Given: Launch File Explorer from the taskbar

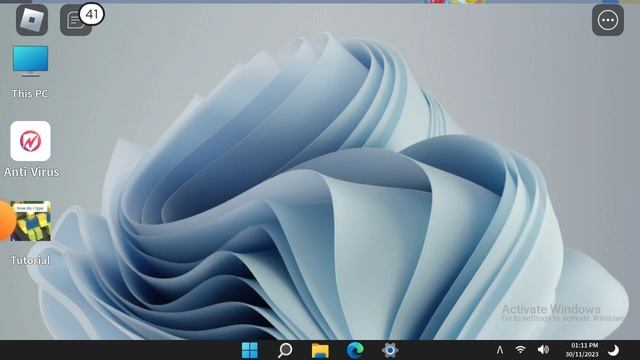Looking at the screenshot, I should coord(320,350).
